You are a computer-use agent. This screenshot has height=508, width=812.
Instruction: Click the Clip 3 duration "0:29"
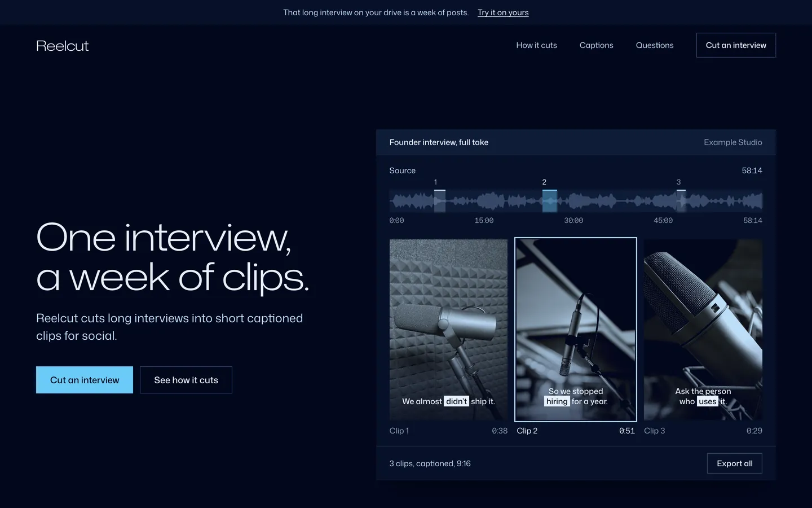pyautogui.click(x=754, y=431)
